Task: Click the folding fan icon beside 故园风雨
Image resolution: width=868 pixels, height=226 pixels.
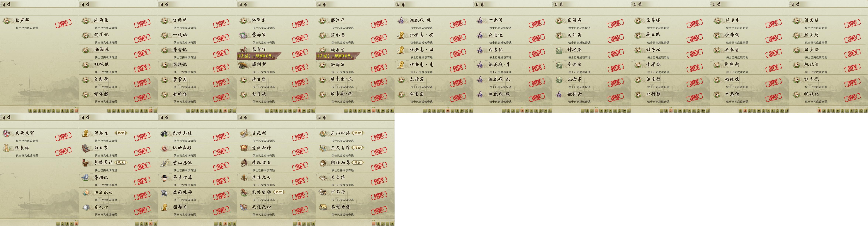Action: click(x=165, y=192)
